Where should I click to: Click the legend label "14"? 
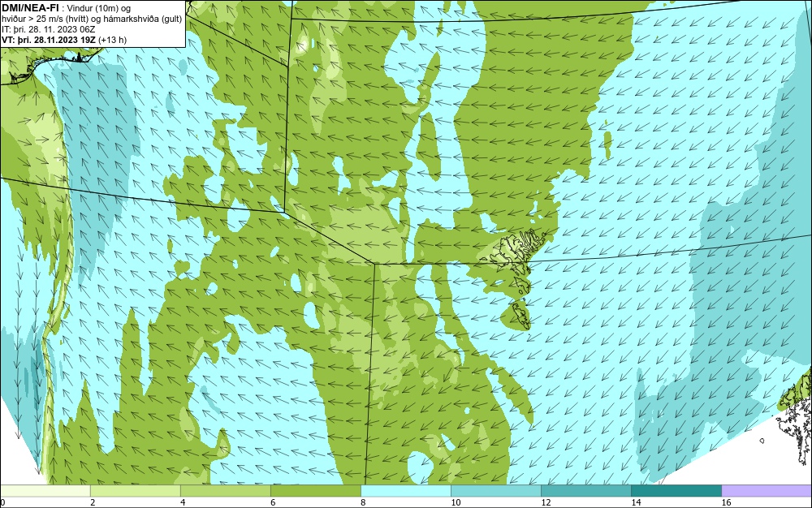[636, 502]
